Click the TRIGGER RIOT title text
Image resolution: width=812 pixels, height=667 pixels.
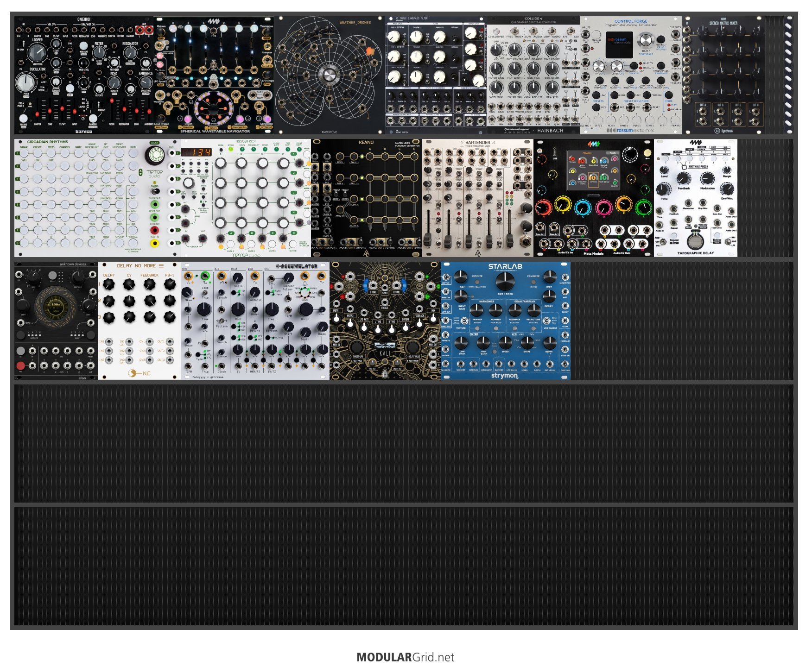[245, 141]
